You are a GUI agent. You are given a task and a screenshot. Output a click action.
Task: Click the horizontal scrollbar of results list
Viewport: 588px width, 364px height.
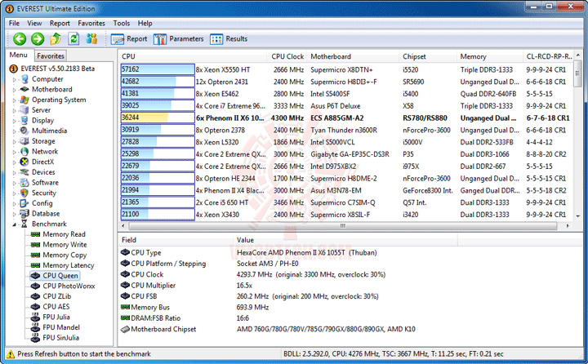342,226
